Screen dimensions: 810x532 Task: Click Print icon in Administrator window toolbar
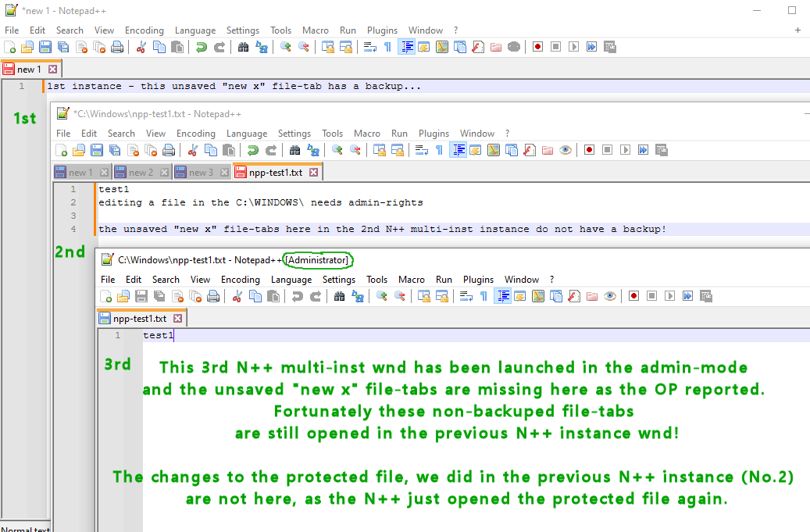[x=213, y=297]
